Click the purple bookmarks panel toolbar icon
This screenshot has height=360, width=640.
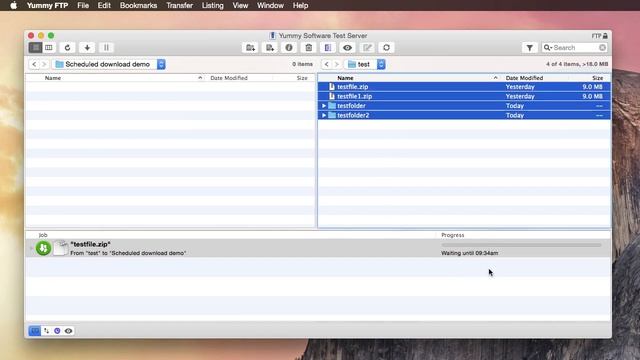tap(328, 48)
